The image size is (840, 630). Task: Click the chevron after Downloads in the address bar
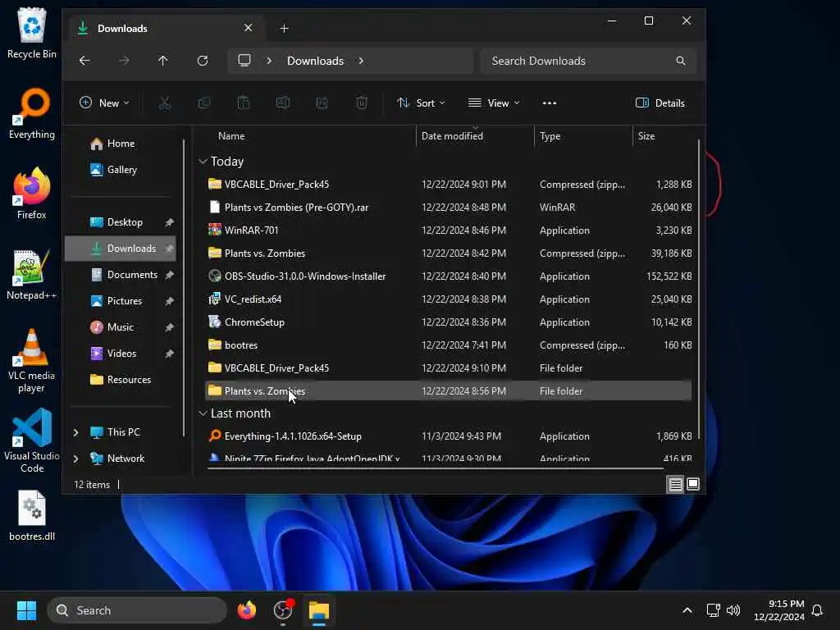[x=361, y=61]
